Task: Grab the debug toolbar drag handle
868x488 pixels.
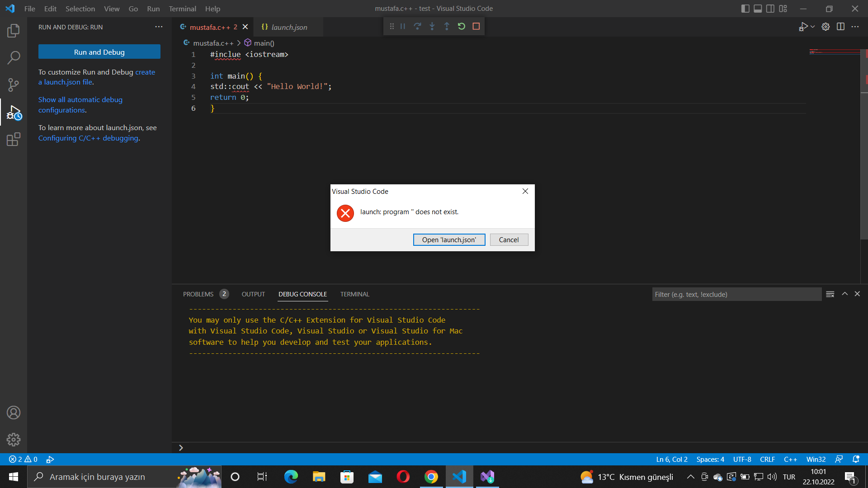Action: click(392, 26)
